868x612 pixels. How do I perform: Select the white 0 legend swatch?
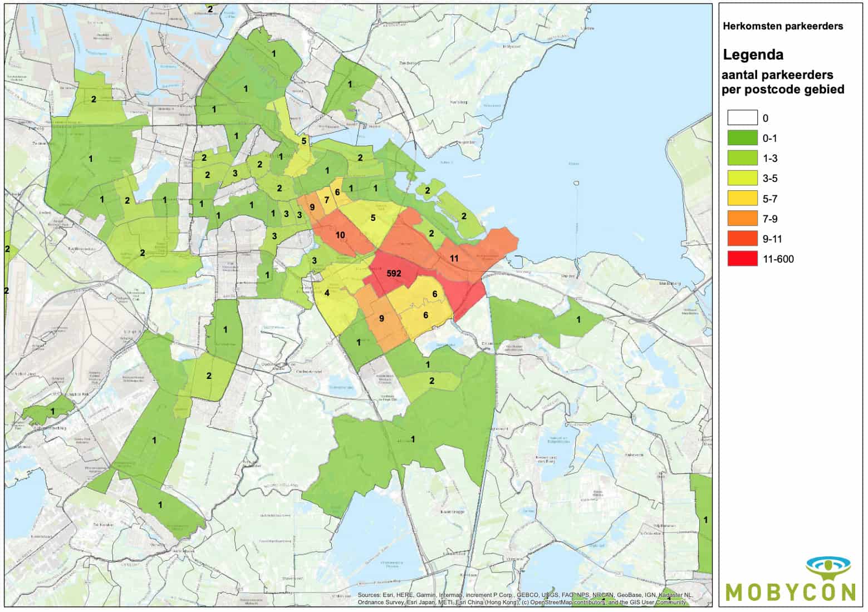click(x=742, y=118)
